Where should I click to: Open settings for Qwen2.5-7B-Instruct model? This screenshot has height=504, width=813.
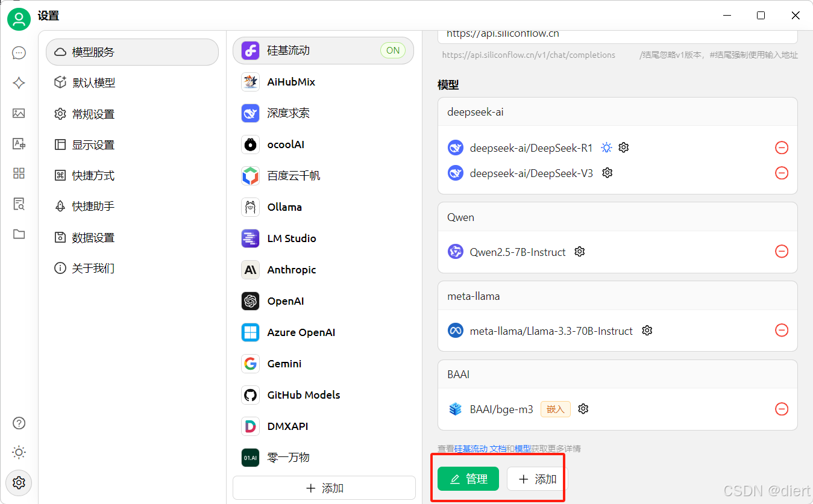tap(580, 252)
